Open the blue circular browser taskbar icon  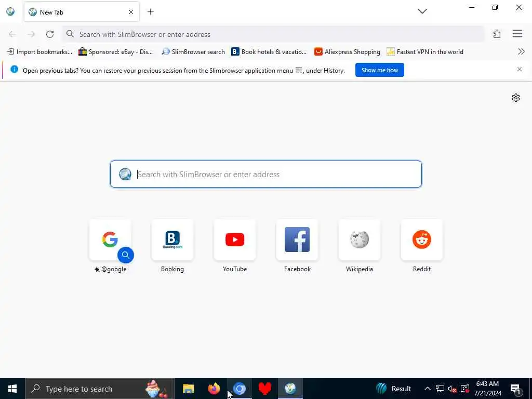(240, 389)
